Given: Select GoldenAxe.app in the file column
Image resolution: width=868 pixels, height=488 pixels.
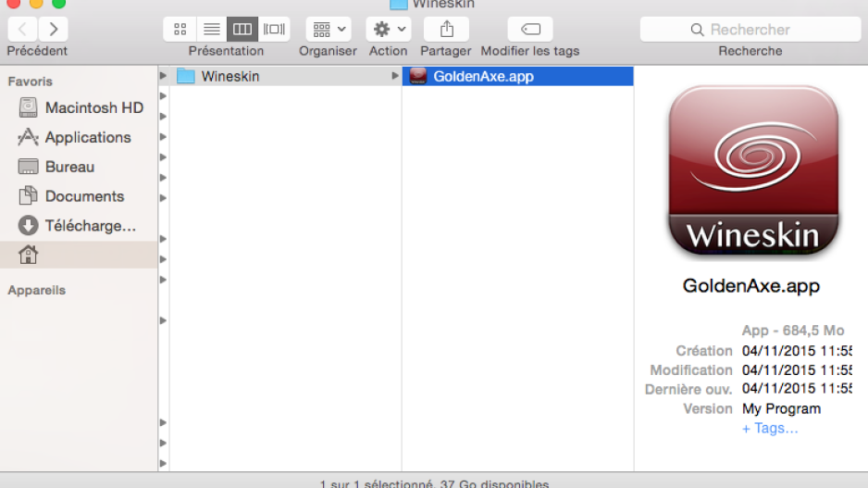Looking at the screenshot, I should (x=518, y=76).
